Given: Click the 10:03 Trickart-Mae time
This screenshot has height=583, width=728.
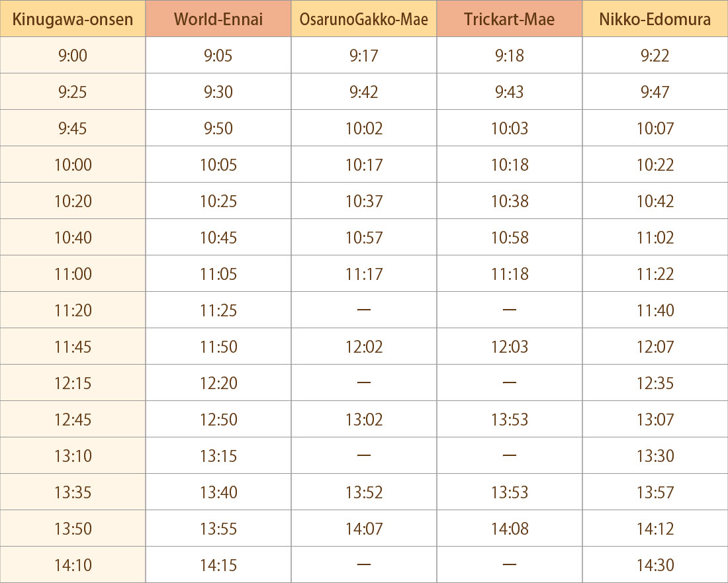Looking at the screenshot, I should 510,128.
